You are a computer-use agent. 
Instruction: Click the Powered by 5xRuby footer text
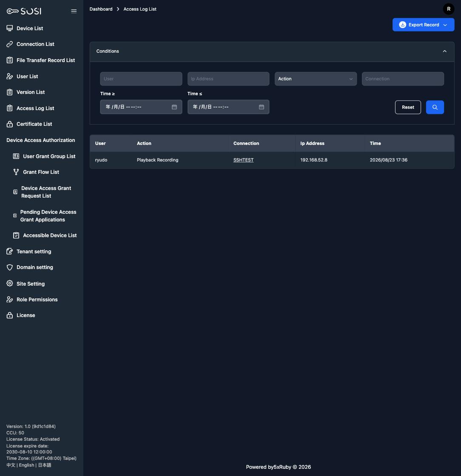[278, 467]
